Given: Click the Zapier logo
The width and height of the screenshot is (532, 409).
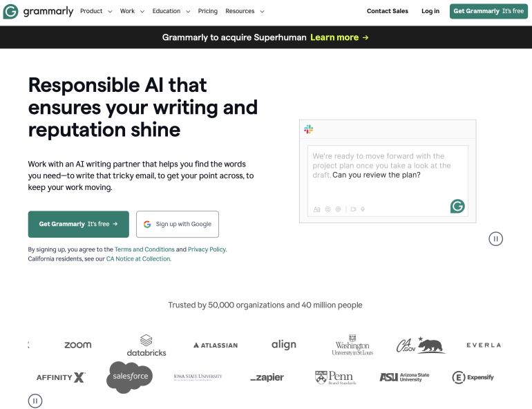Looking at the screenshot, I should 267,377.
